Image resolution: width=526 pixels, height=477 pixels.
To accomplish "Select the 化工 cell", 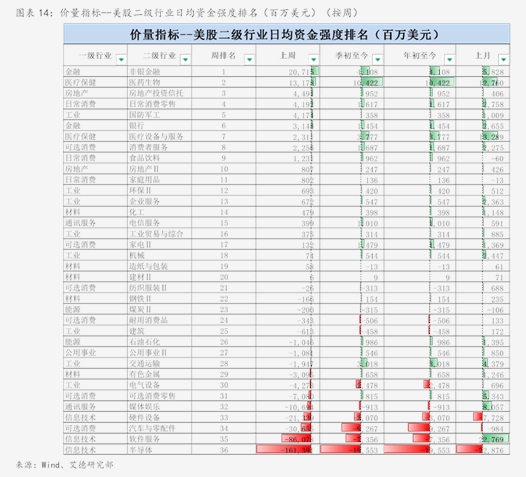I will click(x=160, y=212).
